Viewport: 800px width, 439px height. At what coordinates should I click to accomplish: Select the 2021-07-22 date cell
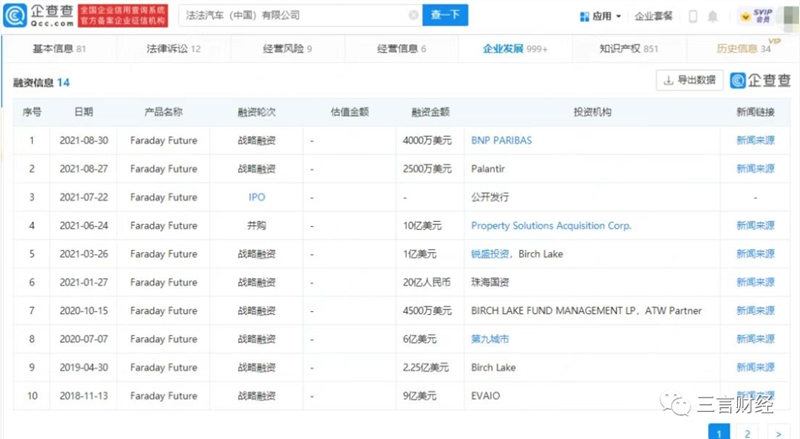(x=84, y=197)
